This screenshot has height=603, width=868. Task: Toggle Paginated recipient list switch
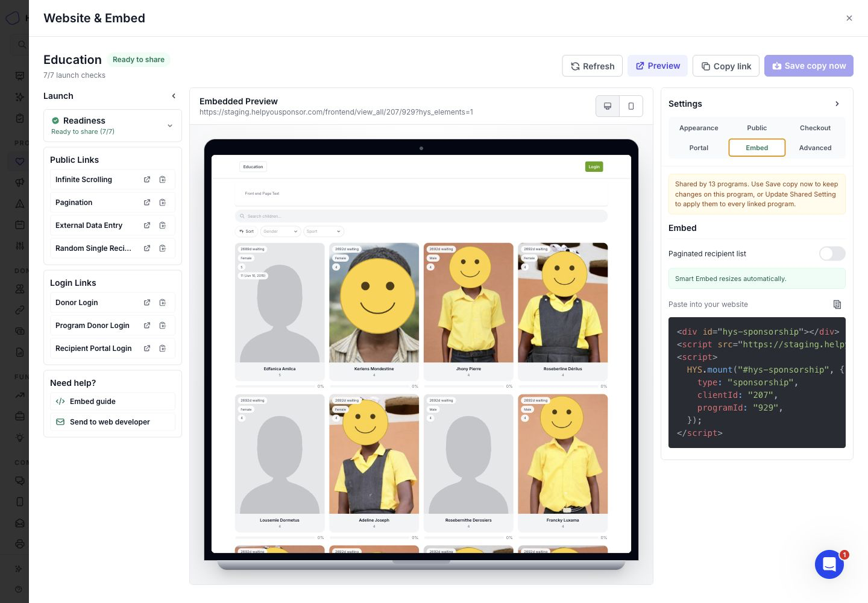pyautogui.click(x=832, y=254)
